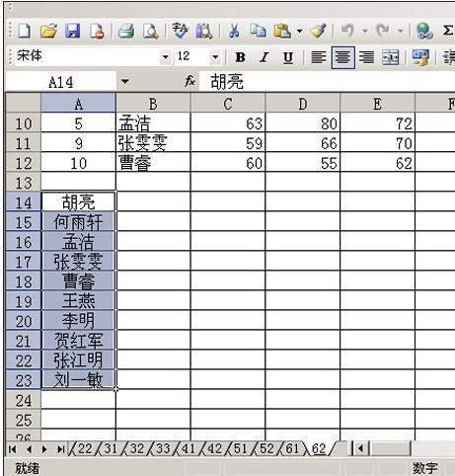Print the sheet with printer icon
Image resolution: width=455 pixels, height=476 pixels.
126,32
